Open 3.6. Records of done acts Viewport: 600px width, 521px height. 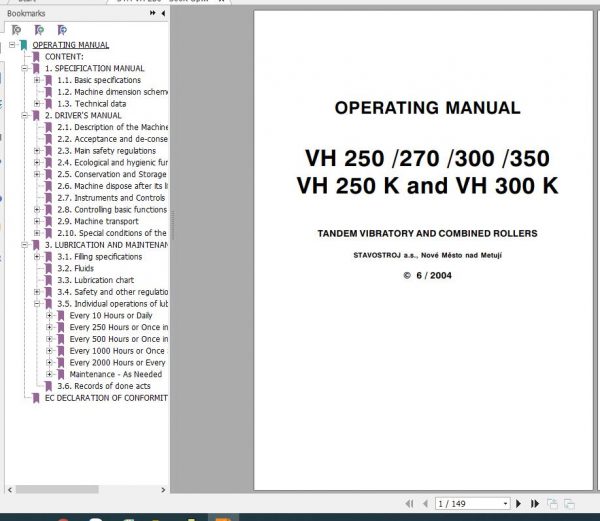[104, 386]
